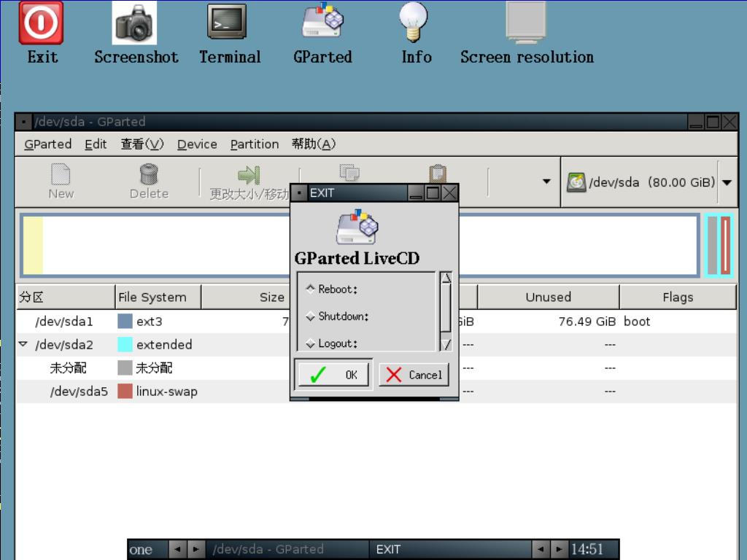The height and width of the screenshot is (560, 747).
Task: Click the right arrow beside the clock
Action: pyautogui.click(x=559, y=549)
